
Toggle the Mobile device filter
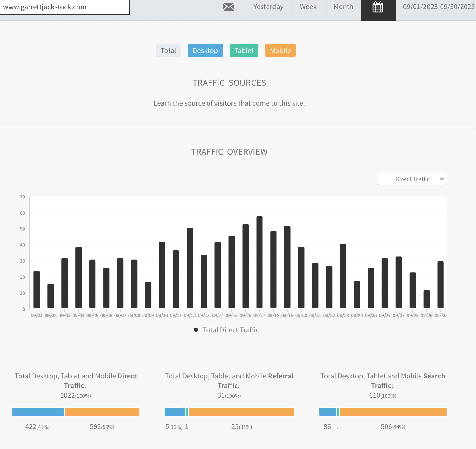click(280, 50)
